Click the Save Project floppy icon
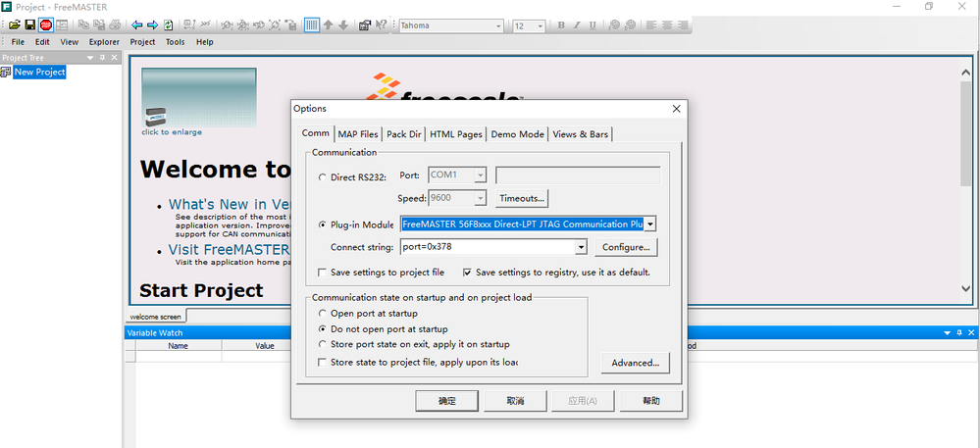Viewport: 980px width, 448px height. pos(30,25)
